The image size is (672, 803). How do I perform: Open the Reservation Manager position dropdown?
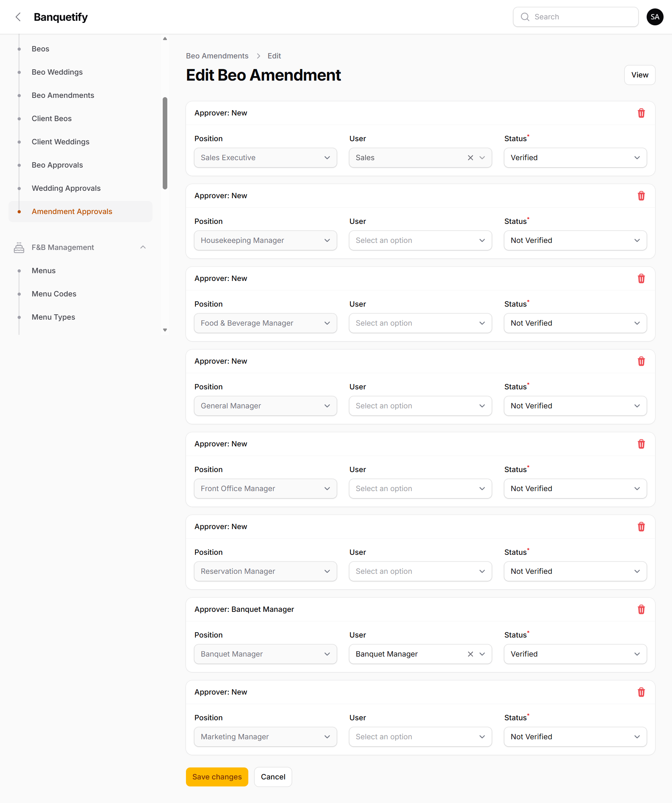tap(265, 571)
